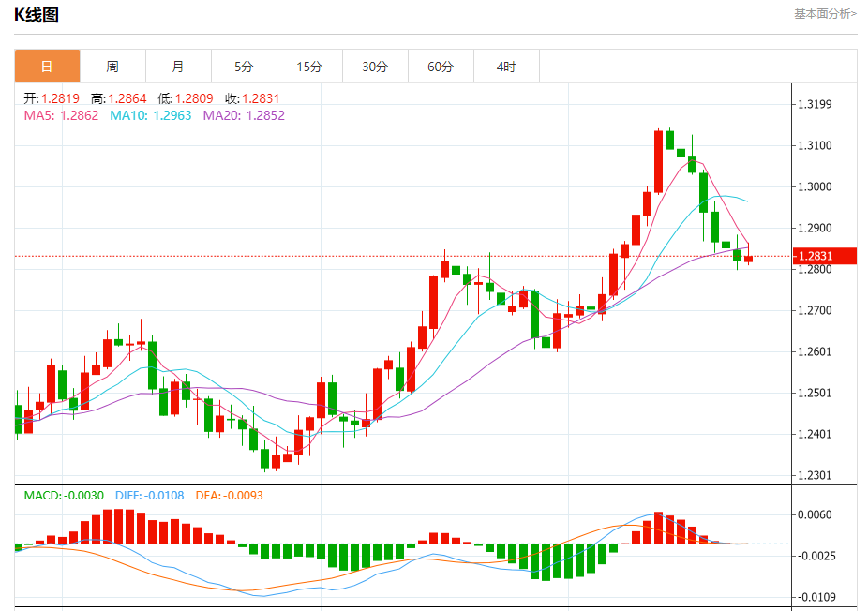Click the 1.2301 price axis label

pyautogui.click(x=815, y=475)
